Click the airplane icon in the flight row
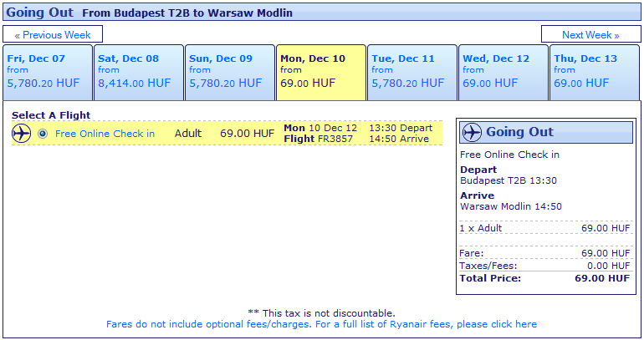This screenshot has width=644, height=340. click(22, 134)
